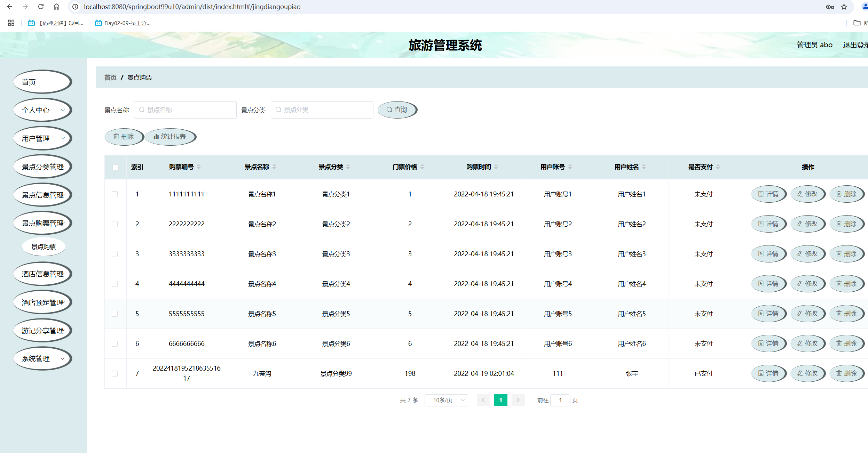
Task: Click the 管理员 abo label in the header
Action: tap(814, 45)
